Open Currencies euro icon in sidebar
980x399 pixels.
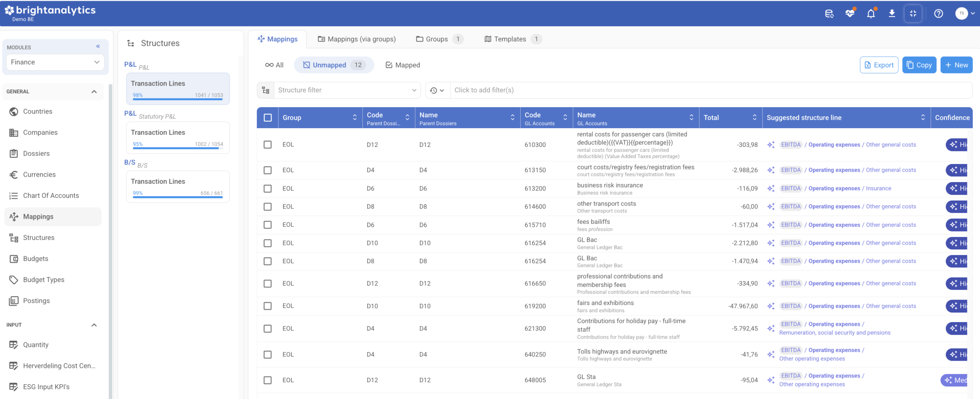click(x=14, y=174)
